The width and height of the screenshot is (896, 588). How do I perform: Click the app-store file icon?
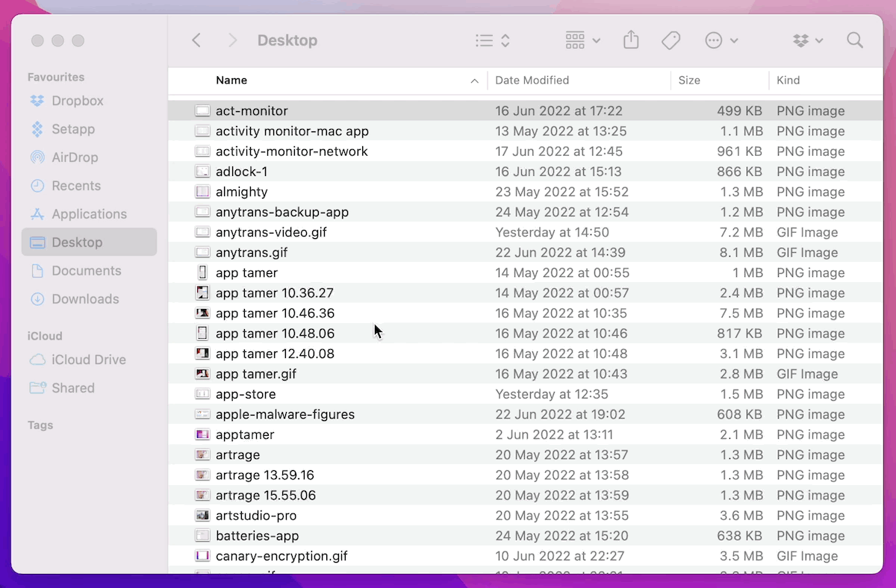(x=202, y=394)
